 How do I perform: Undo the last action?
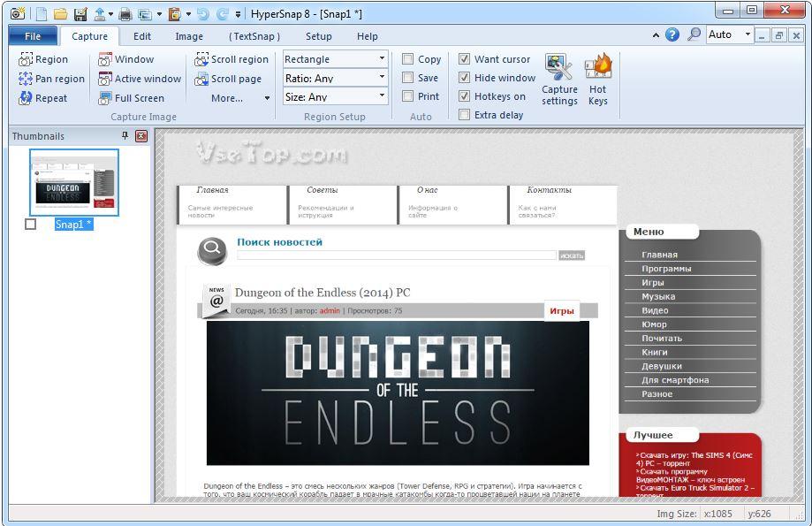(203, 14)
